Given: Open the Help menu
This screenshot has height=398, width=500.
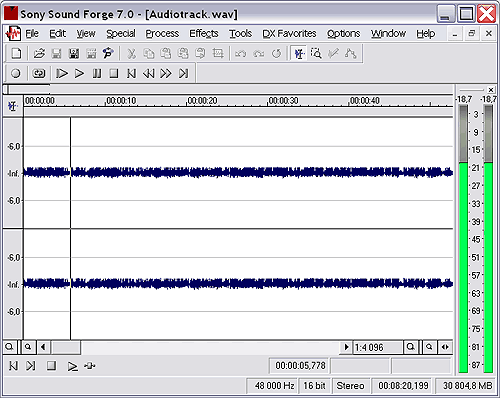Looking at the screenshot, I should pyautogui.click(x=425, y=34).
